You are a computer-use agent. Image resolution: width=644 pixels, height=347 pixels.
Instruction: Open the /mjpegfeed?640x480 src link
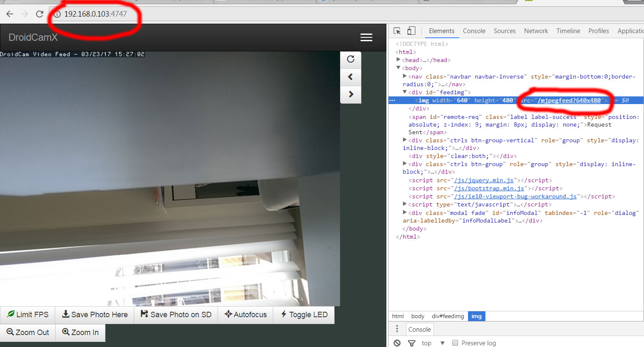[x=569, y=101]
